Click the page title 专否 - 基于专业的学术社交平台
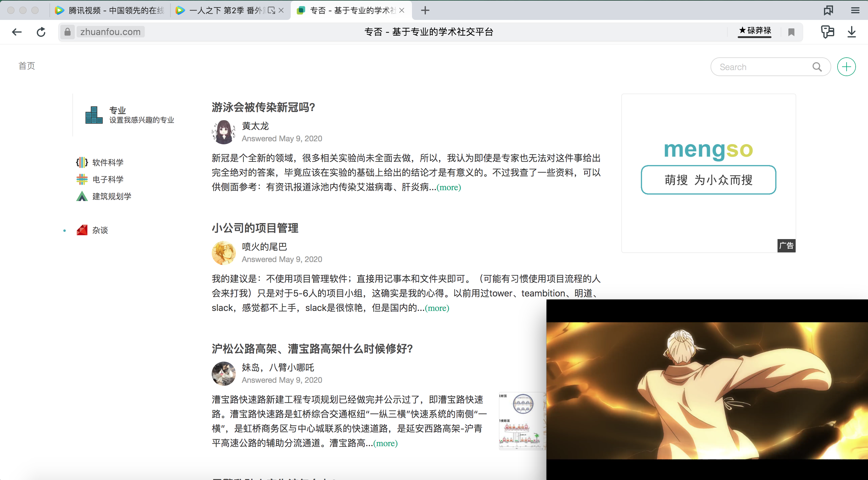The height and width of the screenshot is (480, 868). [x=429, y=32]
